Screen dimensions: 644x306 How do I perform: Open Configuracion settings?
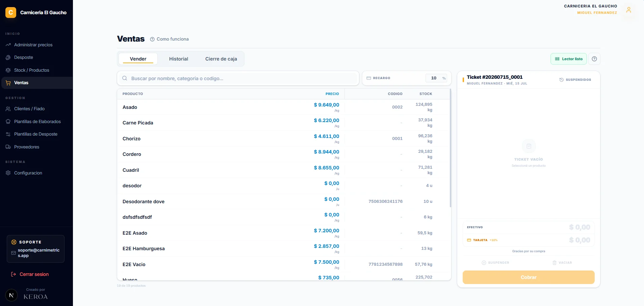[x=28, y=173]
